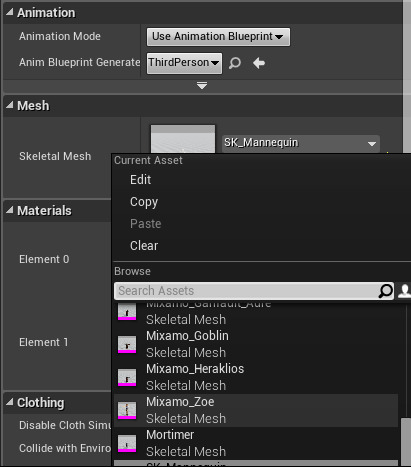Viewport: 411px width, 467px height.
Task: Select the Mortimer thumbnail icon
Action: tap(127, 443)
